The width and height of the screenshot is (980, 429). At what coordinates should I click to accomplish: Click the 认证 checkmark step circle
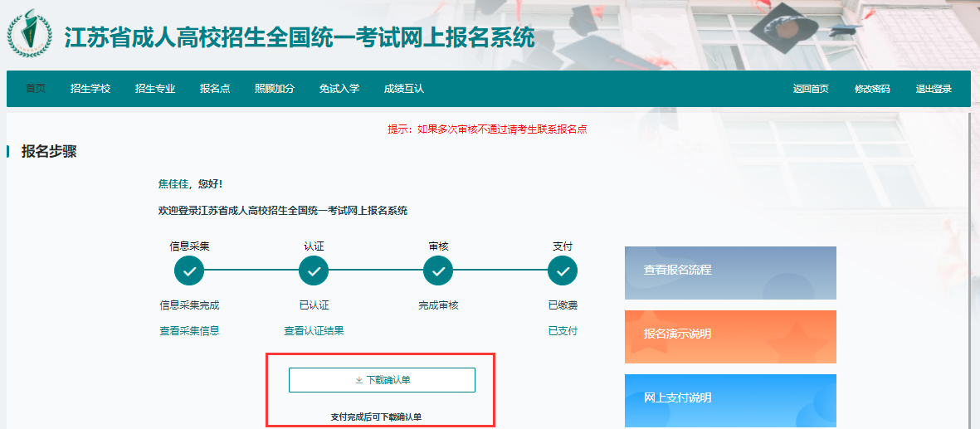pos(314,271)
